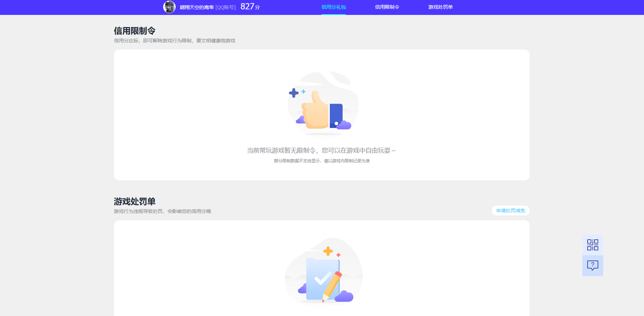Screen dimensions: 644x316
Task: Switch to the 信用限制令 tab
Action: (387, 7)
